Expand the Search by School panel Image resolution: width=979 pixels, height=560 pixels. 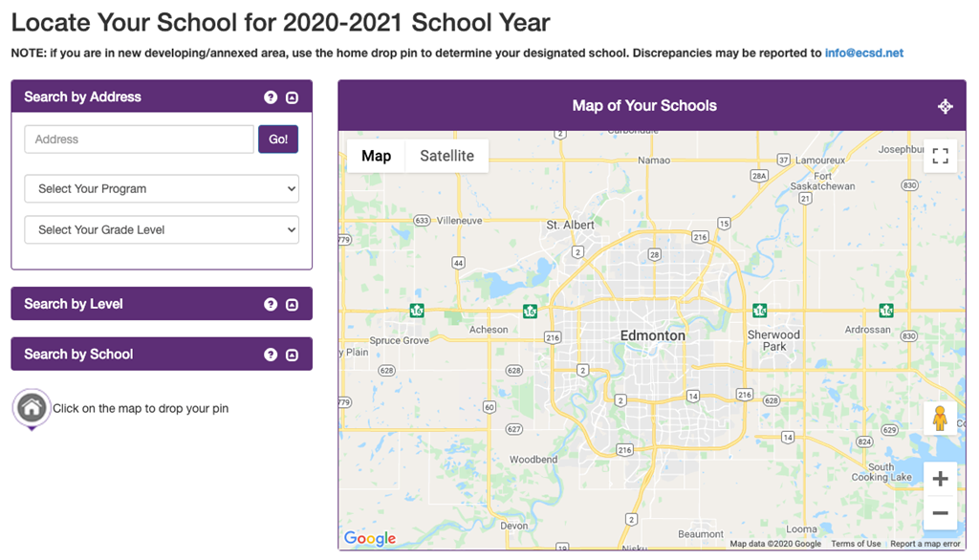pos(293,355)
